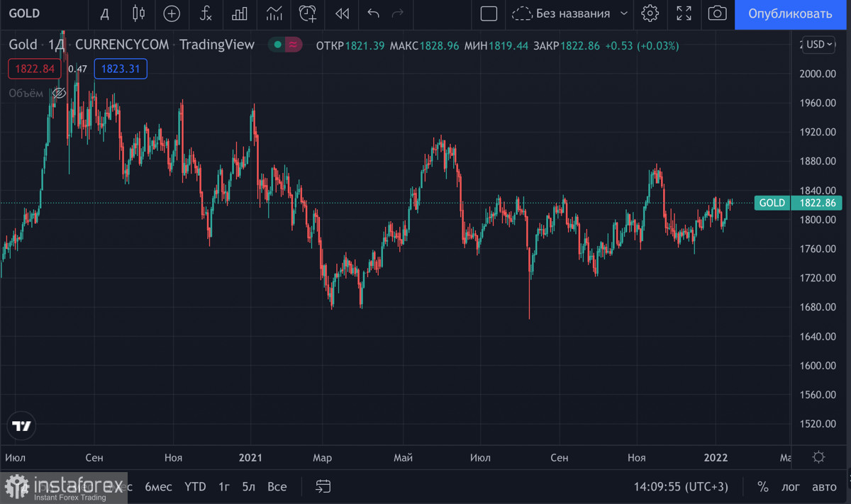Toggle the лог logarithmic scale
This screenshot has height=504, width=851.
coord(791,486)
